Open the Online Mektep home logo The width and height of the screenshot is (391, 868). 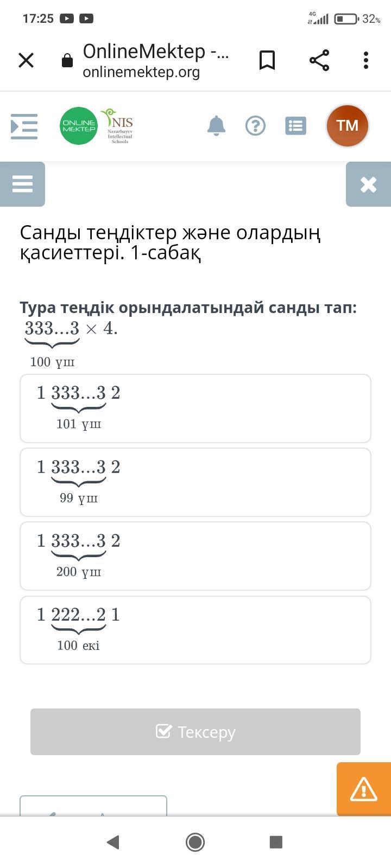79,126
